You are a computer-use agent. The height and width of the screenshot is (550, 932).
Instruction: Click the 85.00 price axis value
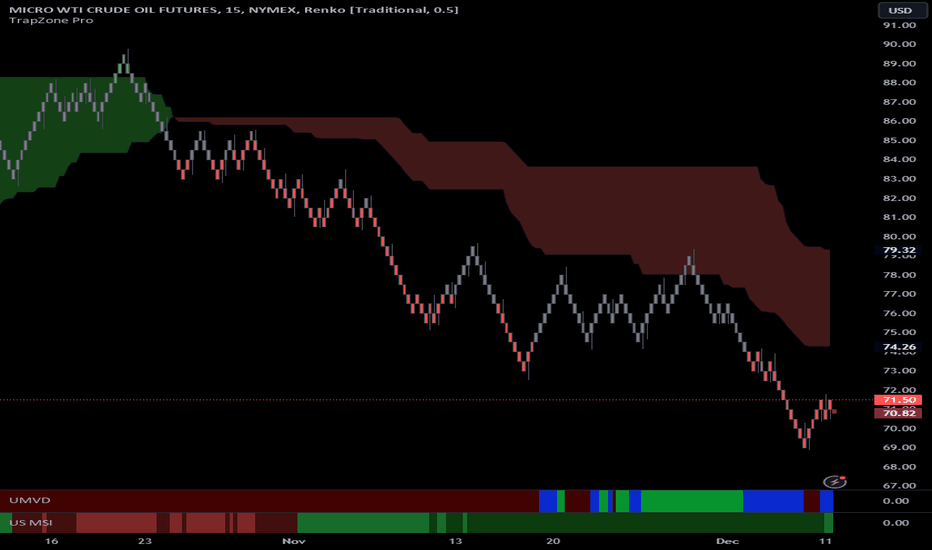click(899, 140)
